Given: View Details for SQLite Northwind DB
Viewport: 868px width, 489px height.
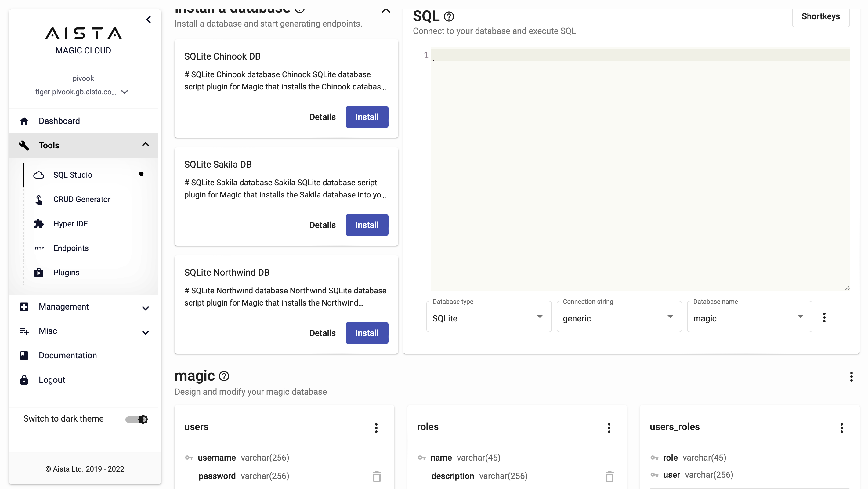Looking at the screenshot, I should pyautogui.click(x=322, y=333).
